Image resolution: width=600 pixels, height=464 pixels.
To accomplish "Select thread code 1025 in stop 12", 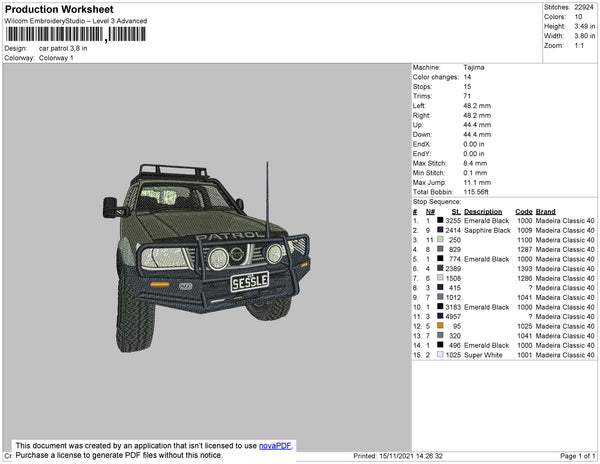I will pyautogui.click(x=525, y=326).
